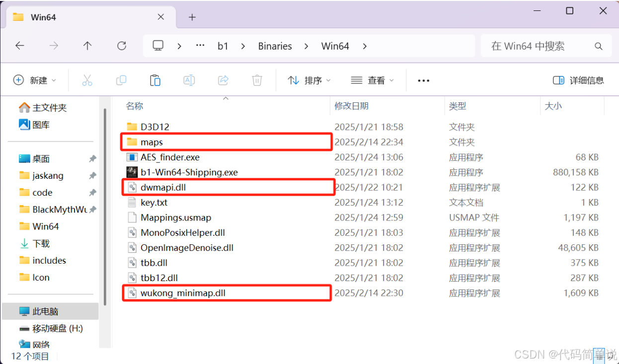Click the sidebar vertical scrollbar
This screenshot has height=364, width=619.
coord(105,206)
